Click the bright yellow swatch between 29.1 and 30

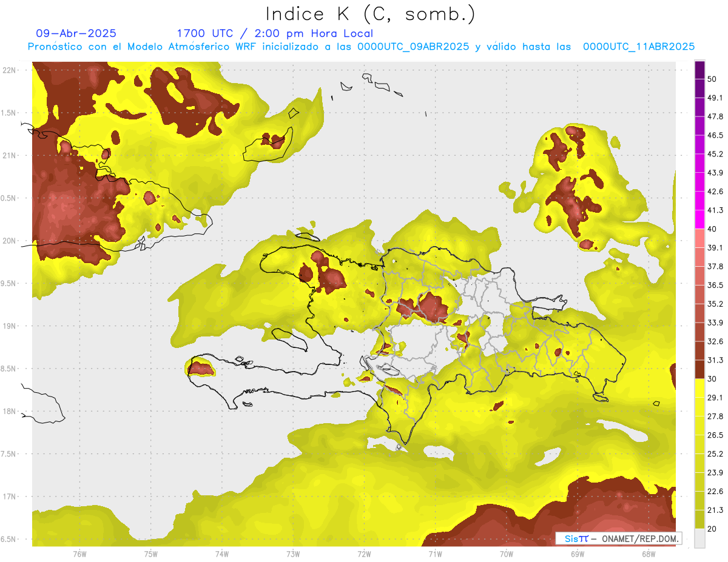pos(699,389)
